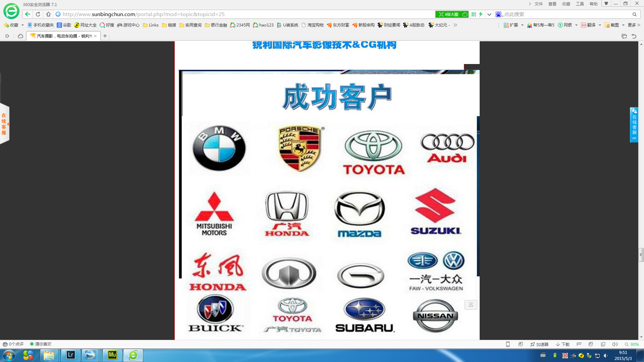Open address bar history dropdown chevron
This screenshot has width=644, height=362.
[x=489, y=14]
